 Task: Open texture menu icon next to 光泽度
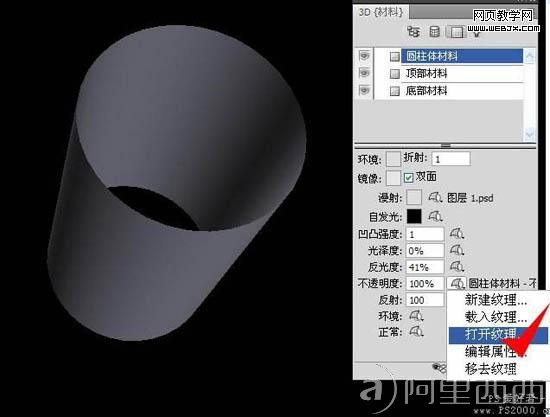[x=457, y=250]
